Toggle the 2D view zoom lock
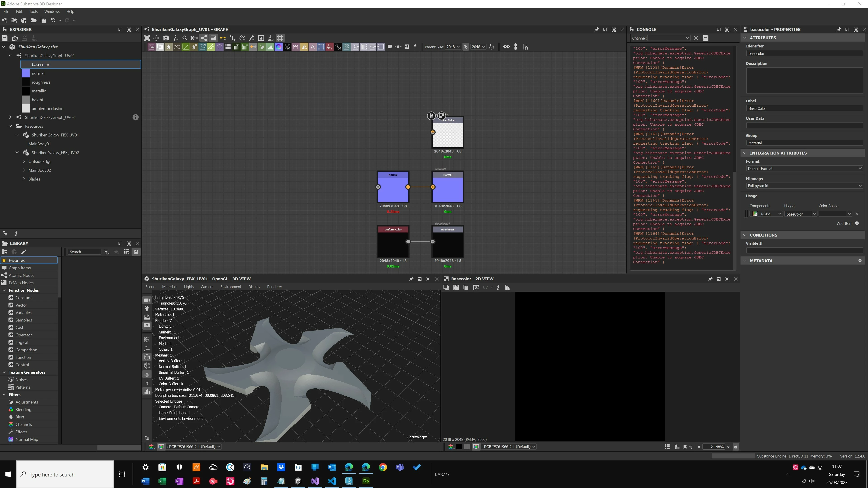This screenshot has width=868, height=488. point(736,447)
